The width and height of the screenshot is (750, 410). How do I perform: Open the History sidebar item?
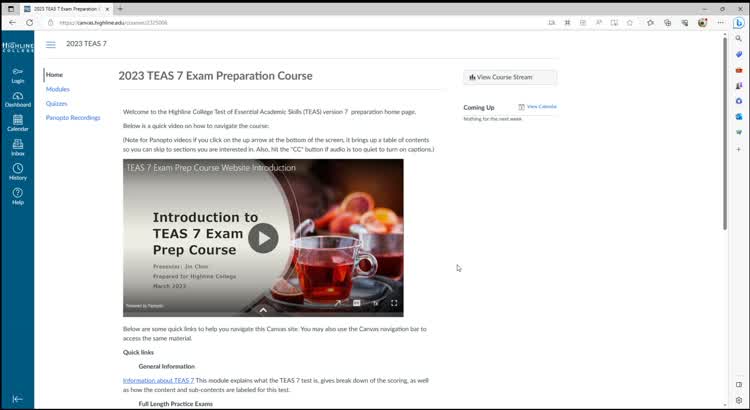click(18, 172)
